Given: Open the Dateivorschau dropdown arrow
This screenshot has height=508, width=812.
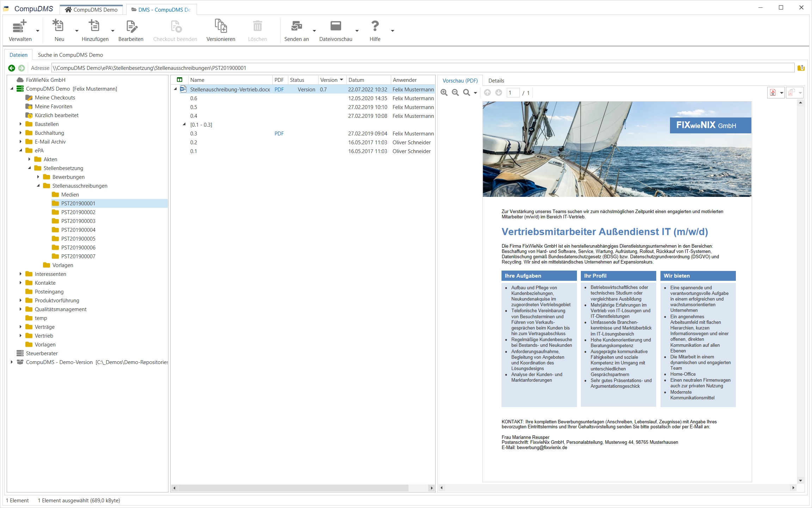Looking at the screenshot, I should [357, 31].
